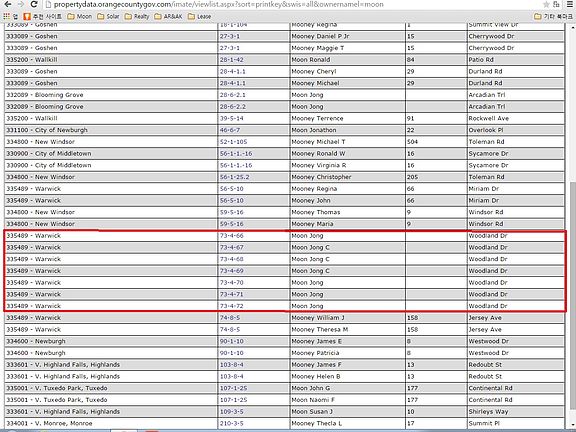The width and height of the screenshot is (576, 432).
Task: Open print key 73-4-69 link
Action: pyautogui.click(x=231, y=271)
